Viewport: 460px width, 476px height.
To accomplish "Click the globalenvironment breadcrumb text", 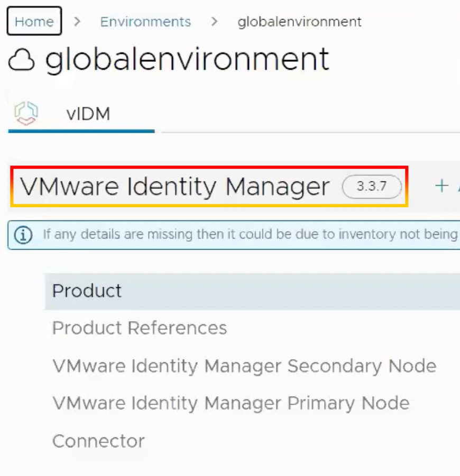I will (x=299, y=22).
